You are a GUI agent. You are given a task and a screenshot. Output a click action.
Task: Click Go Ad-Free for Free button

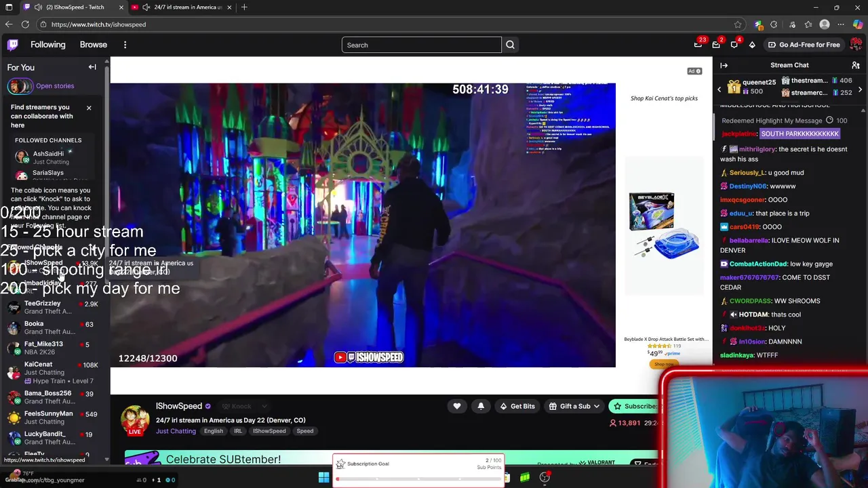[x=804, y=45]
